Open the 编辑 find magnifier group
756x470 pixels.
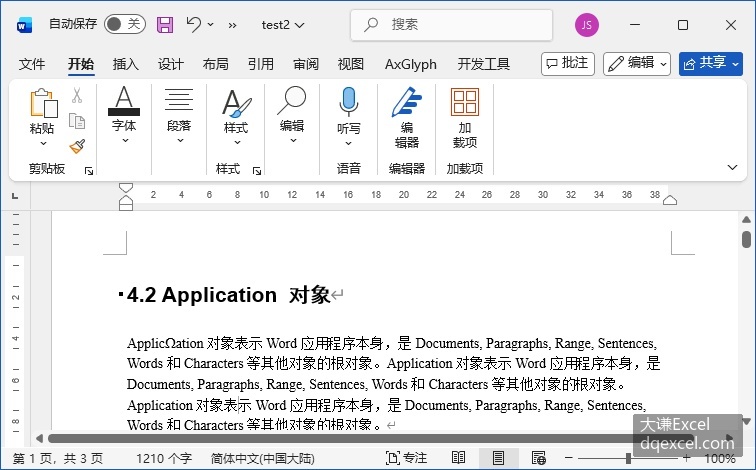[x=292, y=115]
